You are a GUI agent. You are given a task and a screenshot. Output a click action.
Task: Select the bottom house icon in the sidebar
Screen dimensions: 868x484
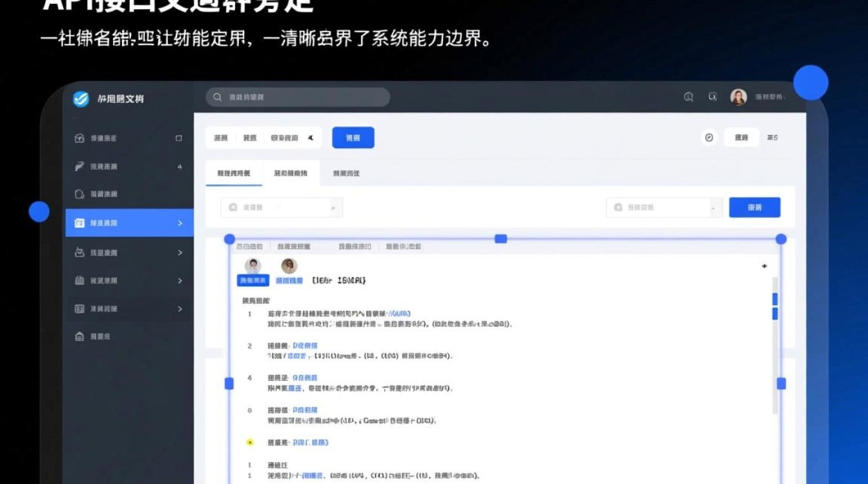[x=79, y=336]
